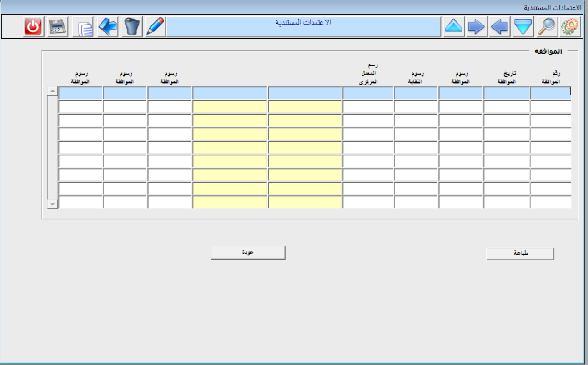Click first row رسوم النقابة field
Screen dimensions: 588x365
pos(416,93)
